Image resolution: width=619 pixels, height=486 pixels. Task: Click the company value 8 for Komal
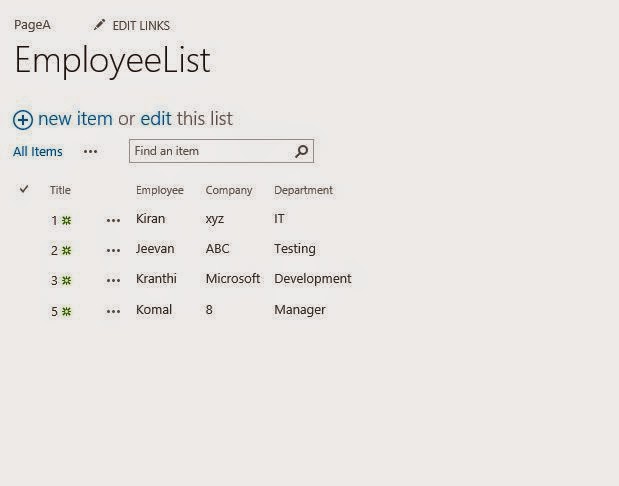[x=209, y=310]
